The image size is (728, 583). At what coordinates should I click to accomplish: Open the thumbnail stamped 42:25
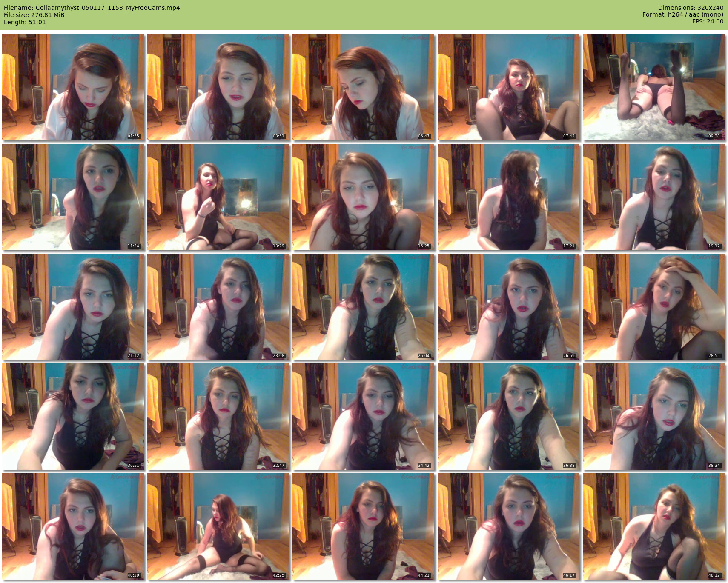click(x=218, y=526)
